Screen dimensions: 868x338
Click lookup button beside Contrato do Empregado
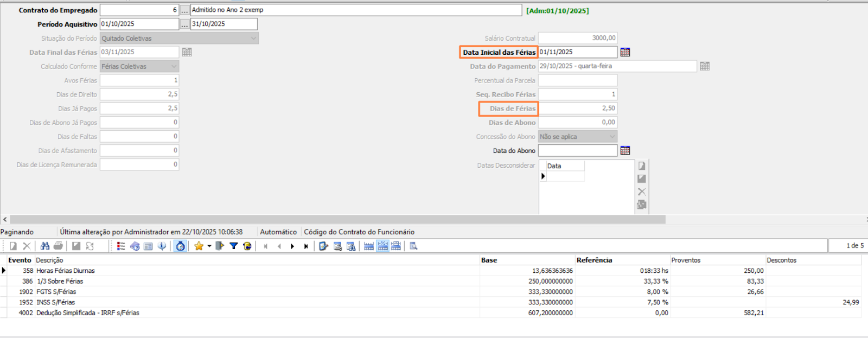[x=184, y=10]
